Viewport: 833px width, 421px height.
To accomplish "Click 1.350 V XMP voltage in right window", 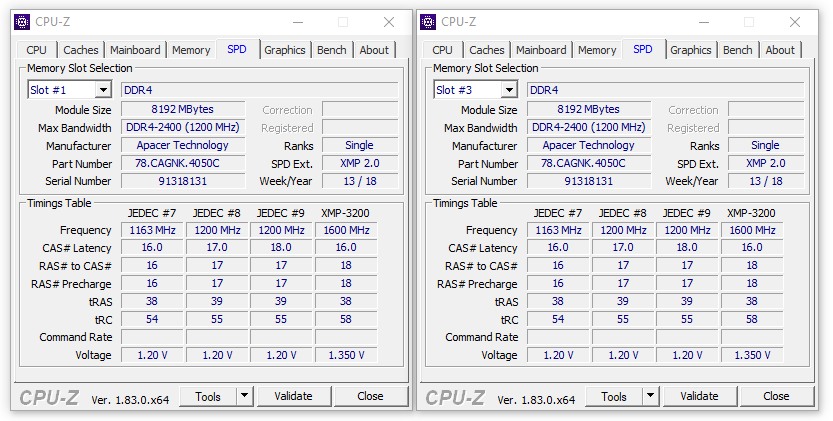I will [752, 355].
